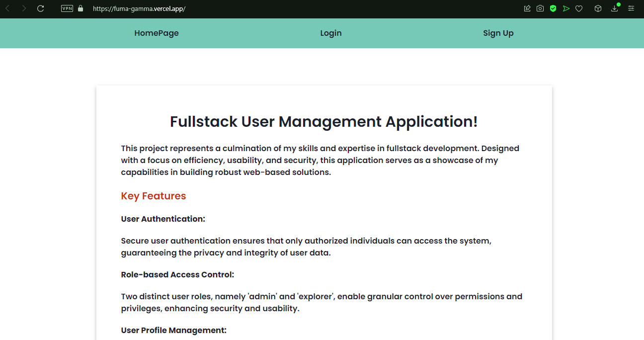The width and height of the screenshot is (644, 340).
Task: Open the camera snapshot tool
Action: click(x=540, y=8)
